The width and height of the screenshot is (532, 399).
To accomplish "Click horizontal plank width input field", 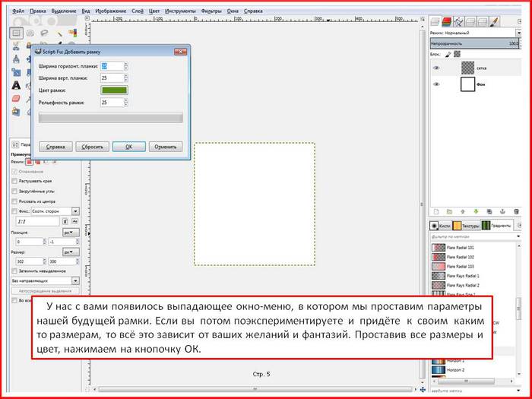I will tap(112, 66).
